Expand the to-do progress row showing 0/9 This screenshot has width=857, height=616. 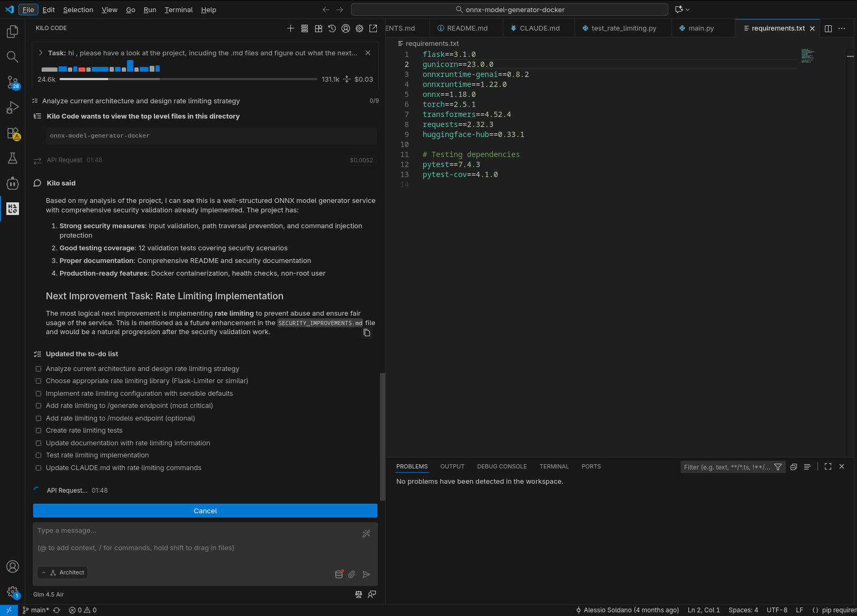tap(204, 101)
